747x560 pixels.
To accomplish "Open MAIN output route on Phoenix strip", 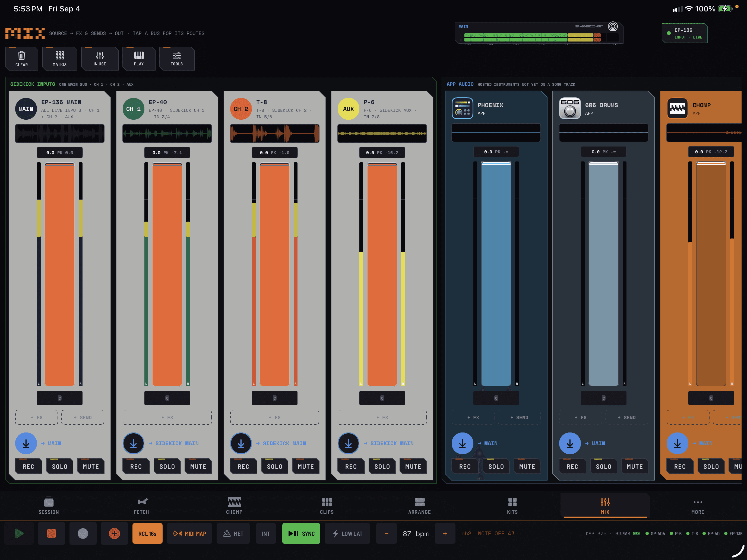I will tap(487, 443).
